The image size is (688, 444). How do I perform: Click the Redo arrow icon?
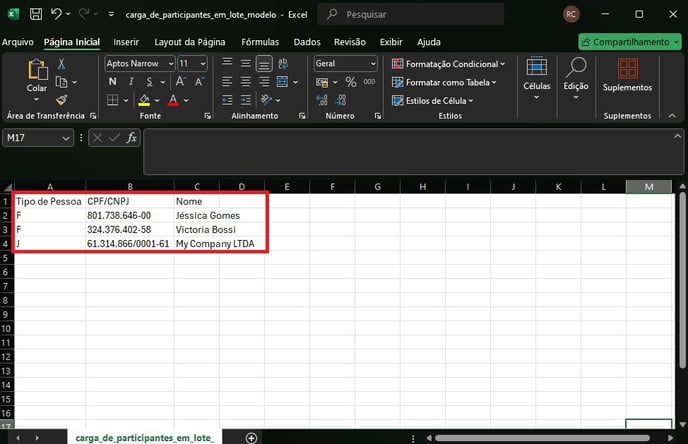tap(84, 14)
